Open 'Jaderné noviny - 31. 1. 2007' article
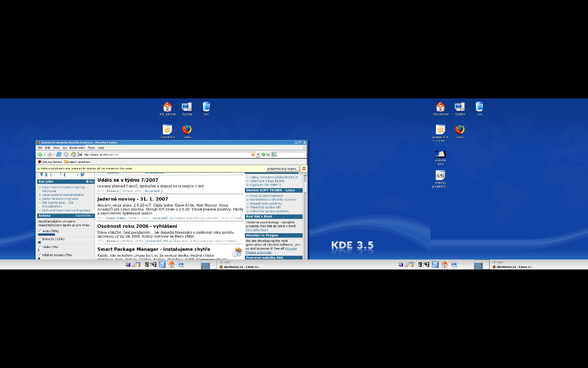 (132, 199)
